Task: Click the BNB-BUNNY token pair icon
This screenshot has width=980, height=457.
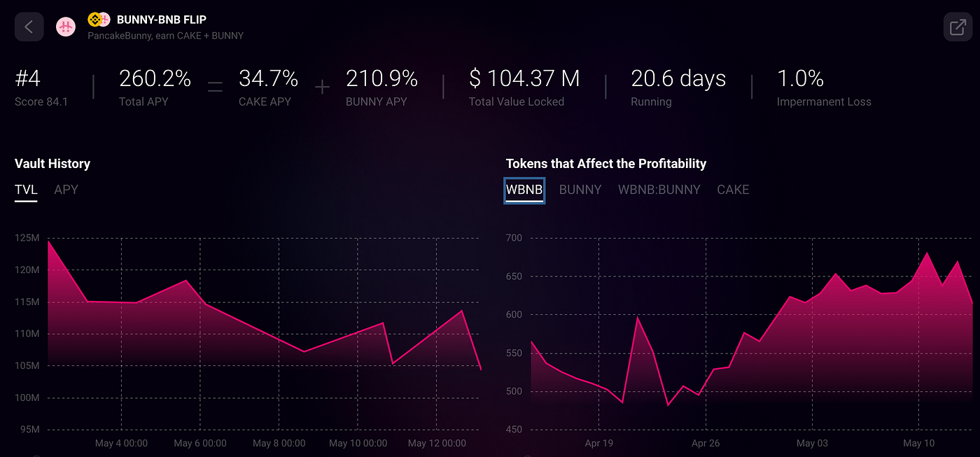Action: [99, 20]
